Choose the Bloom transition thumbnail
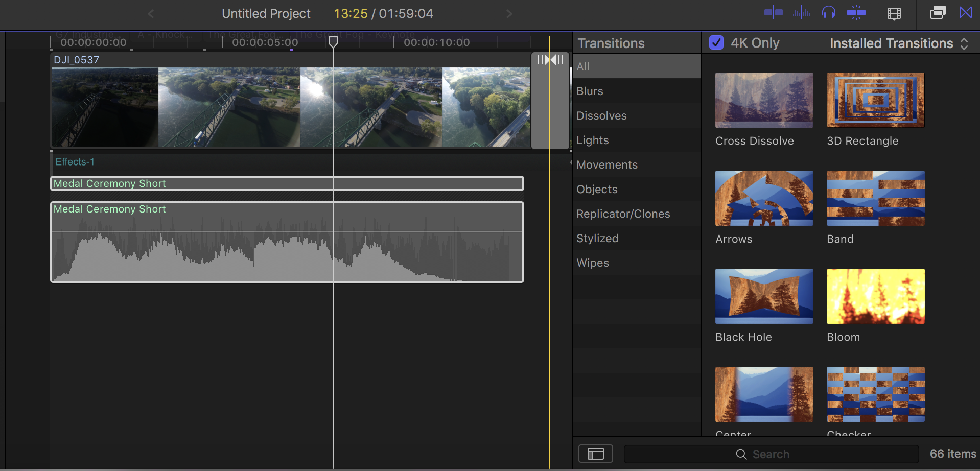 pyautogui.click(x=876, y=296)
